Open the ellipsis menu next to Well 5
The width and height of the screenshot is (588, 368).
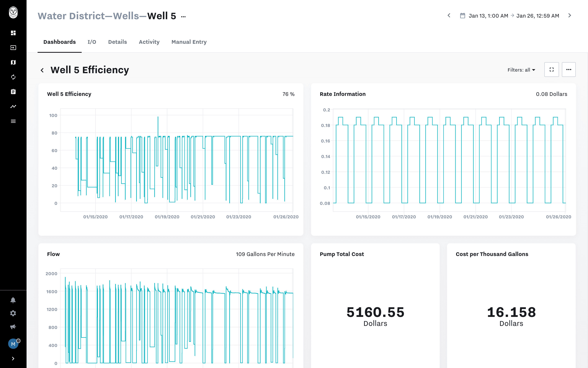[x=184, y=17]
